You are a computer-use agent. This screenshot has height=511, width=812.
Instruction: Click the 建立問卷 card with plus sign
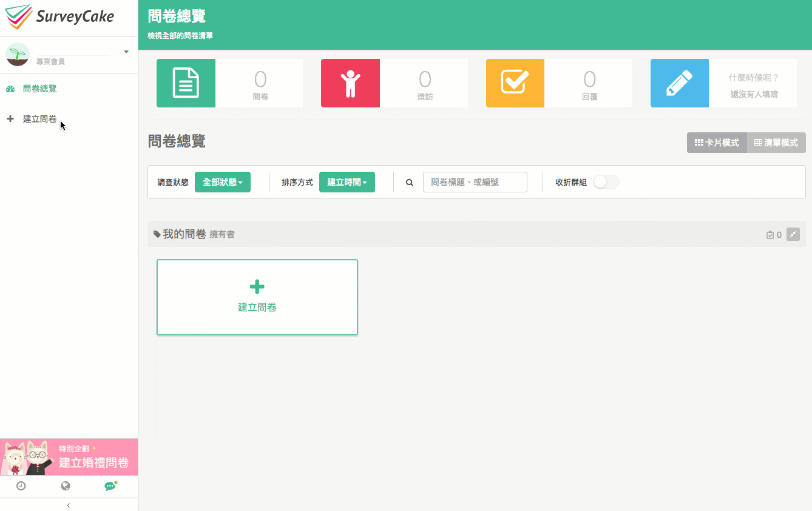point(257,297)
